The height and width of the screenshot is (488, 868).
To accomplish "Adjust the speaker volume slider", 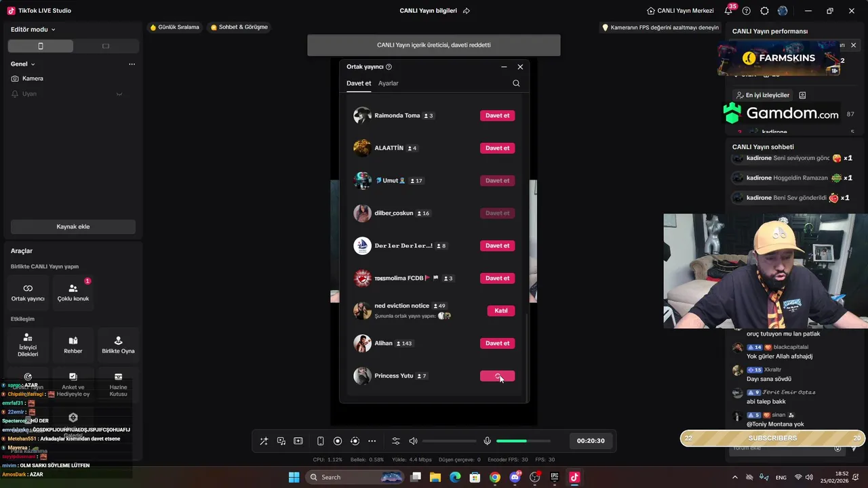I will point(449,441).
